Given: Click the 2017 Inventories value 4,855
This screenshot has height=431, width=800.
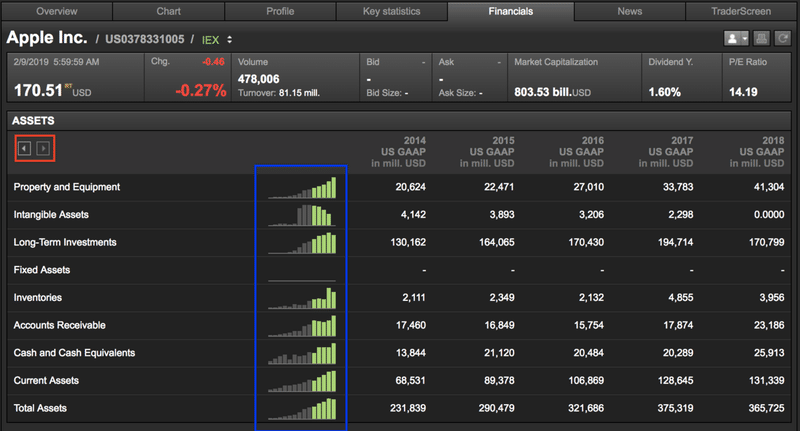Looking at the screenshot, I should coord(681,297).
